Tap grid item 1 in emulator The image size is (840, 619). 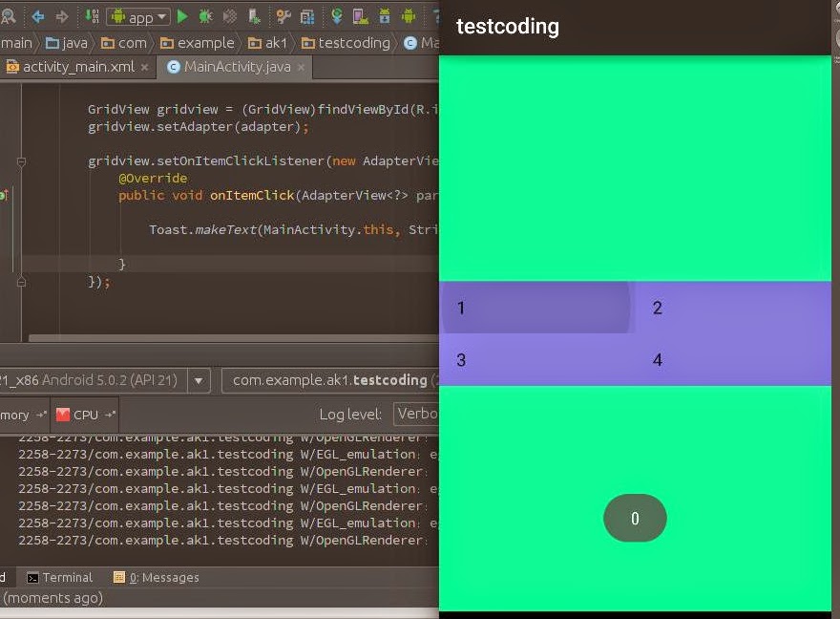(x=536, y=308)
